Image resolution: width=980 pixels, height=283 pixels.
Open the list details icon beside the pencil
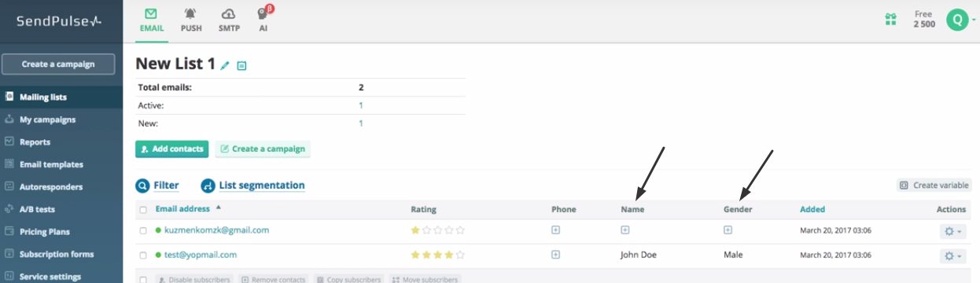pos(241,66)
